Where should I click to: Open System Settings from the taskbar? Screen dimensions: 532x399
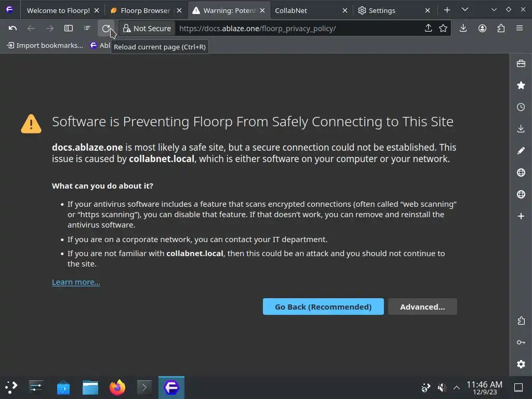tap(36, 387)
